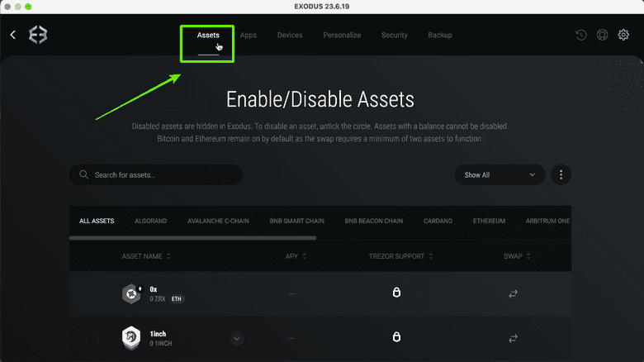
Task: Filter by Avalanche C-Chain network
Action: click(218, 221)
